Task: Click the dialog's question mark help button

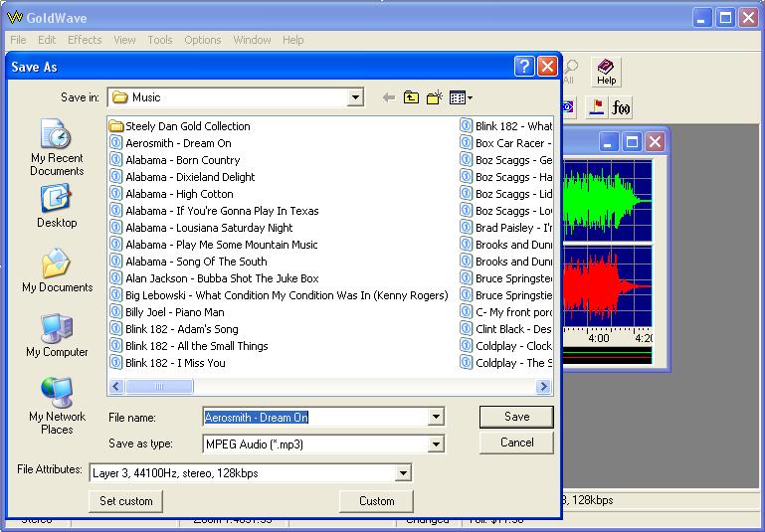Action: (524, 67)
